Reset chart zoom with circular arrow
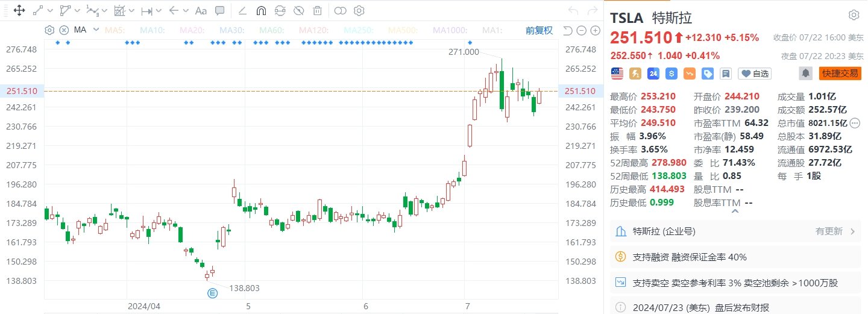Image resolution: width=868 pixels, height=314 pixels. coord(567,31)
